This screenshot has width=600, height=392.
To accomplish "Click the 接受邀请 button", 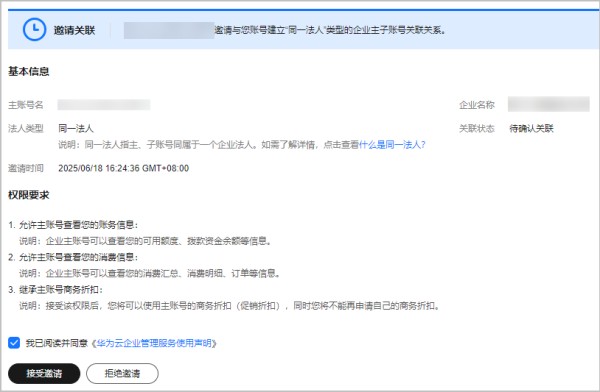I will tap(44, 373).
